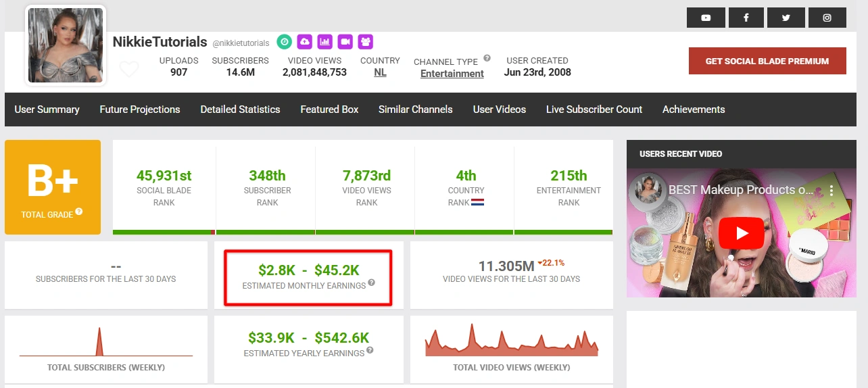The width and height of the screenshot is (868, 388).
Task: Click Get Social Blade Premium button
Action: point(767,61)
